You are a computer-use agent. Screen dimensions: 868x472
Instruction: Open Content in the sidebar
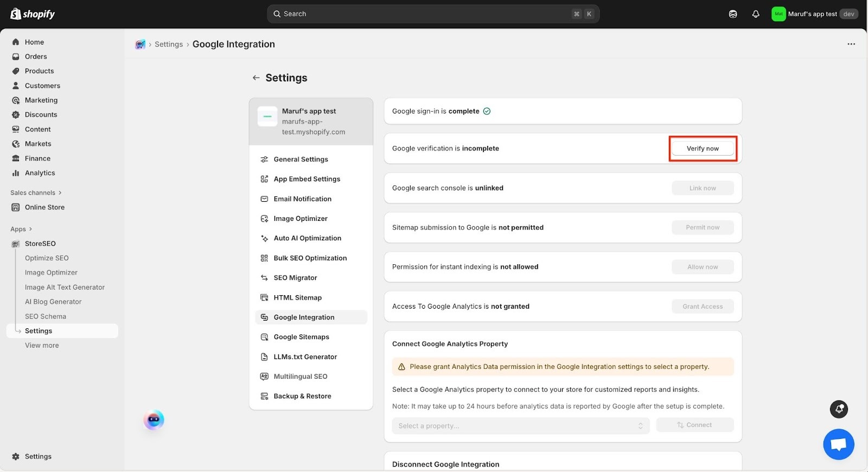(x=37, y=129)
